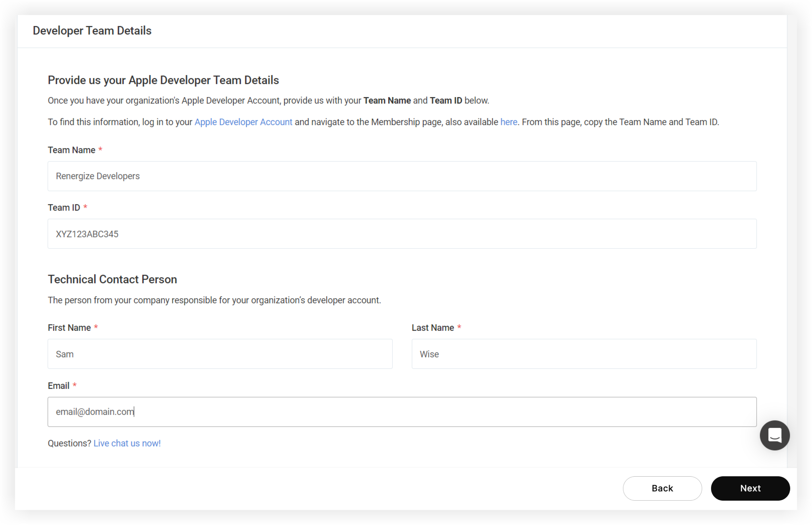Click into the Last Name field
The image size is (812, 525).
(584, 354)
